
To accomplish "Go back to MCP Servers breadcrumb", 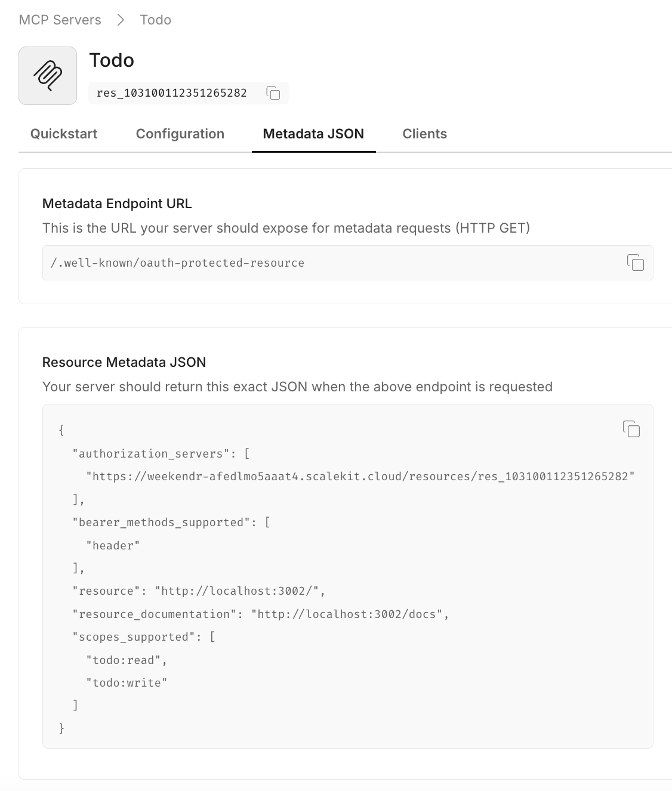I will [60, 20].
